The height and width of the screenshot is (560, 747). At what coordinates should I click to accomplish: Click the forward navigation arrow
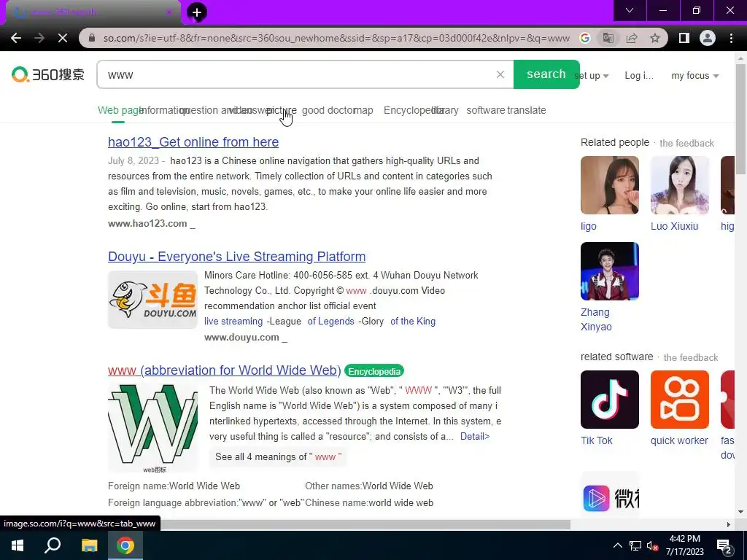click(39, 38)
